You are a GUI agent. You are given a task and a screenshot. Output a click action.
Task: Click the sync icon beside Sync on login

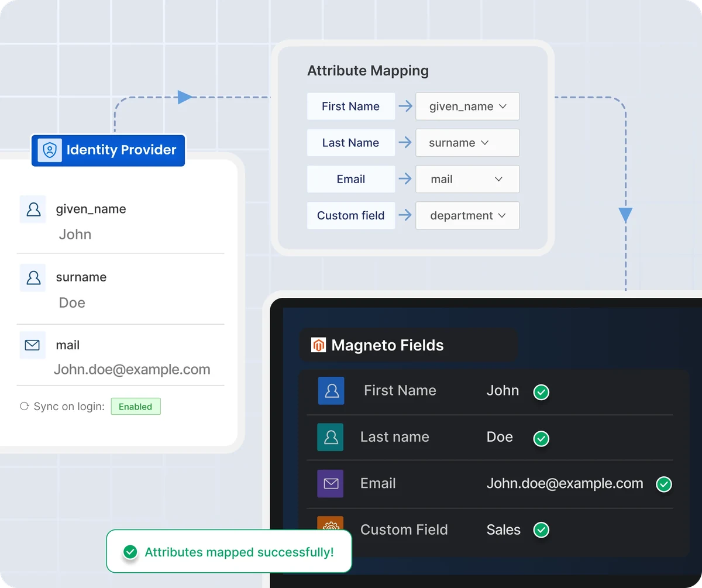pyautogui.click(x=25, y=407)
